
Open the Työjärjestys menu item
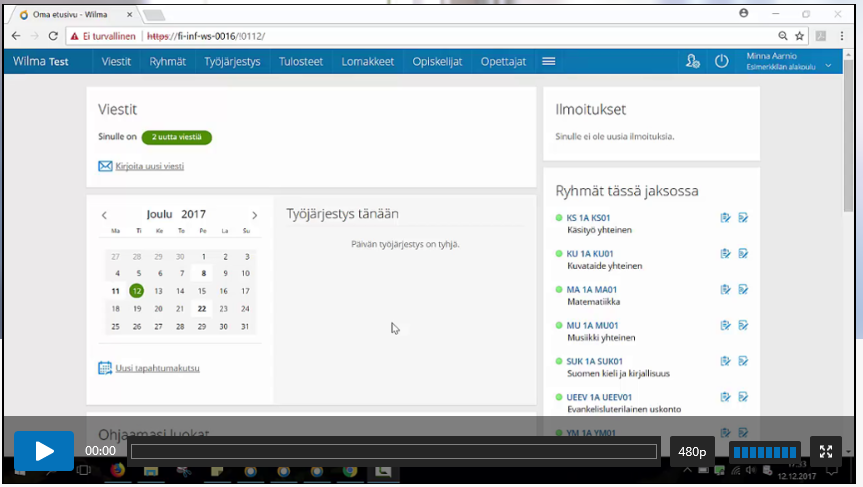click(232, 61)
